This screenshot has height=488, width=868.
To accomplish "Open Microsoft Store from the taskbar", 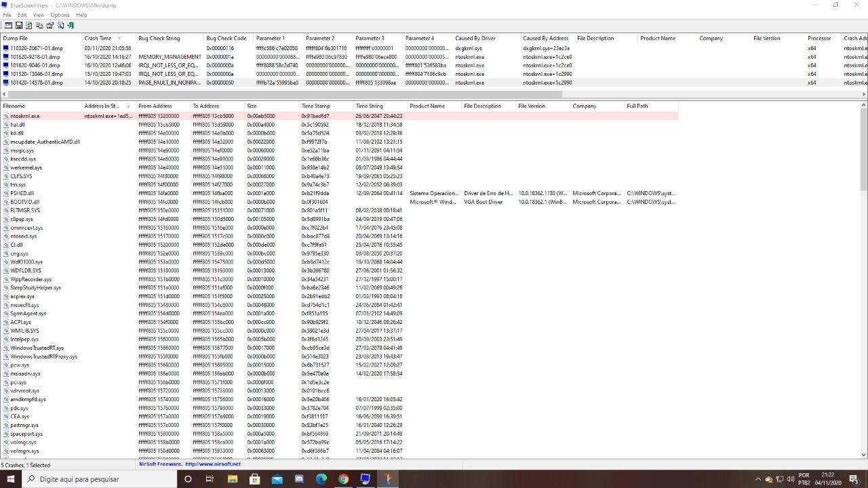I will 255,479.
